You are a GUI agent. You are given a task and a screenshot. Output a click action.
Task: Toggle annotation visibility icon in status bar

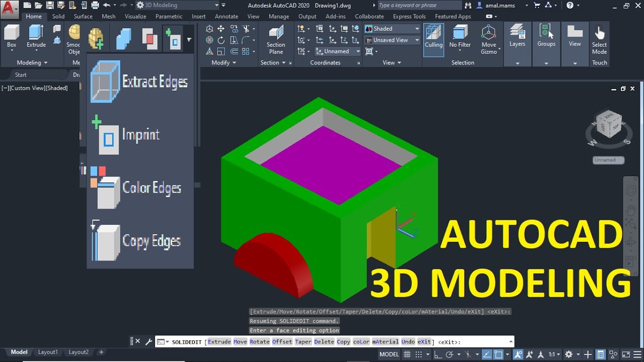tap(518, 354)
